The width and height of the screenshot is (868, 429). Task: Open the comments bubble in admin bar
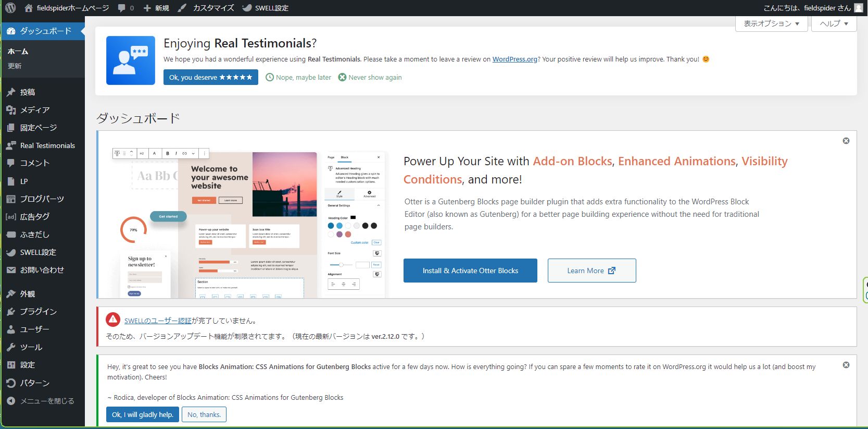pos(125,8)
